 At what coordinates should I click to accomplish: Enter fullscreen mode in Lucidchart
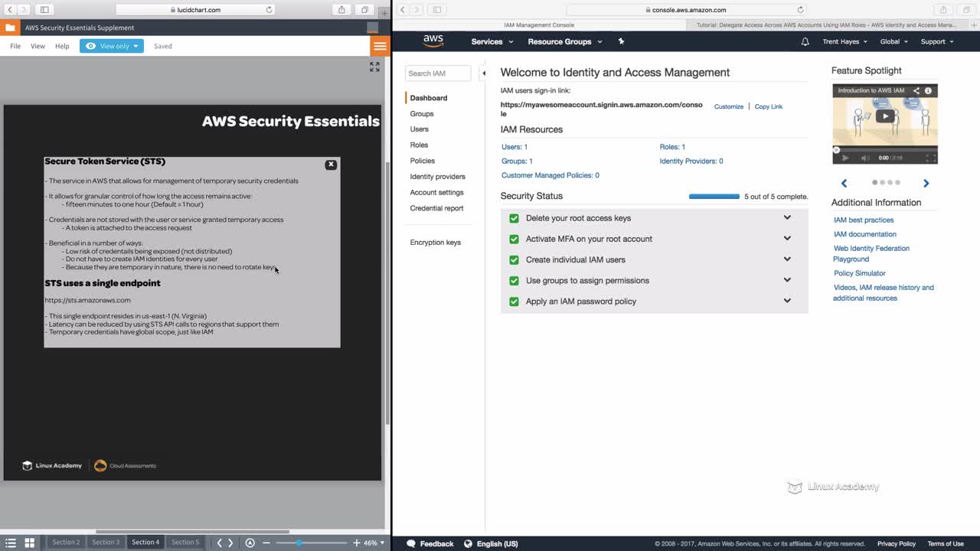tap(374, 67)
